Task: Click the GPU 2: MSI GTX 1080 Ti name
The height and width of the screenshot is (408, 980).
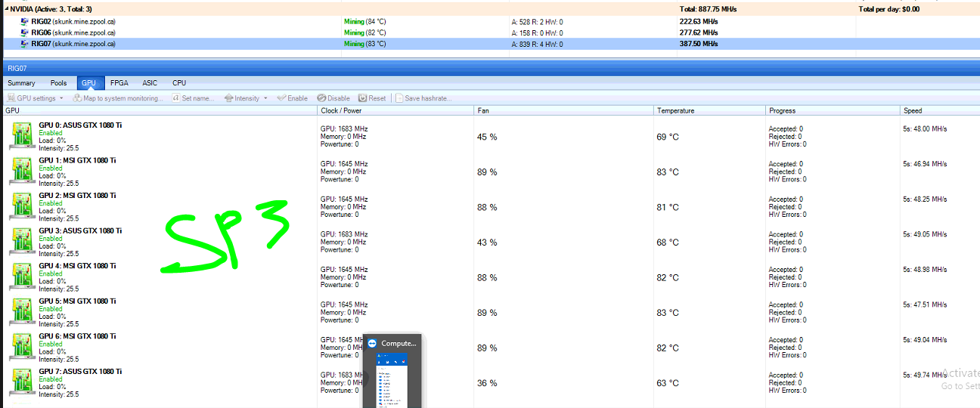Action: tap(77, 196)
